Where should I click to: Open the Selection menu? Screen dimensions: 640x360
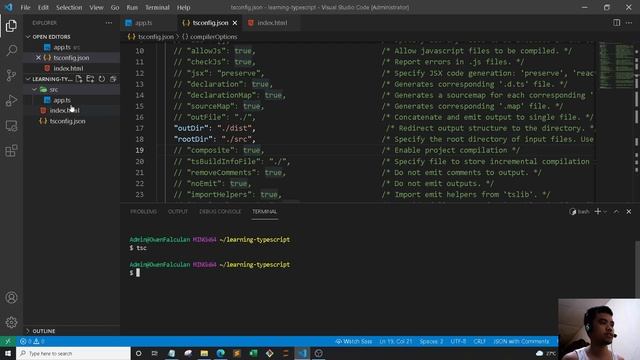click(69, 7)
